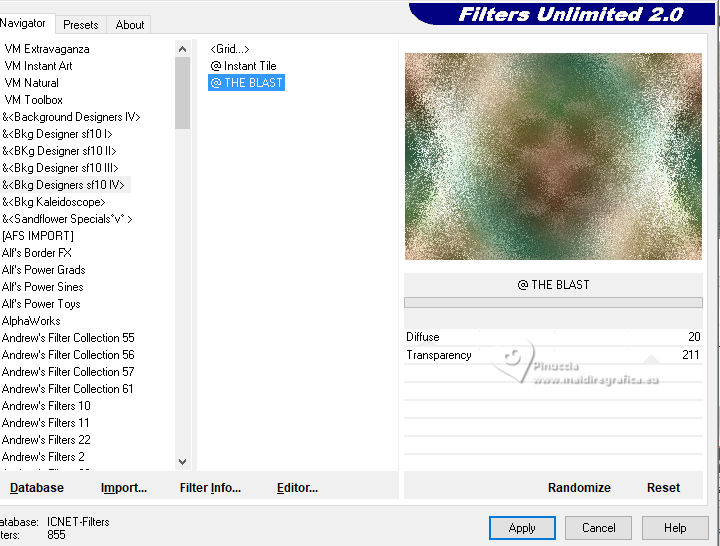Open the Presets tab
The image size is (720, 546).
click(x=81, y=25)
